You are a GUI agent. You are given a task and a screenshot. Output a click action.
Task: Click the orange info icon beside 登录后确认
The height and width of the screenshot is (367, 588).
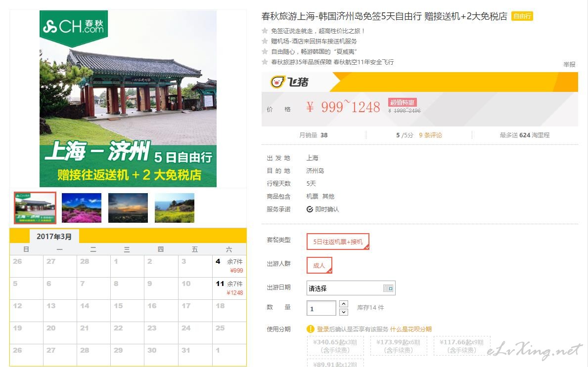[x=311, y=329]
